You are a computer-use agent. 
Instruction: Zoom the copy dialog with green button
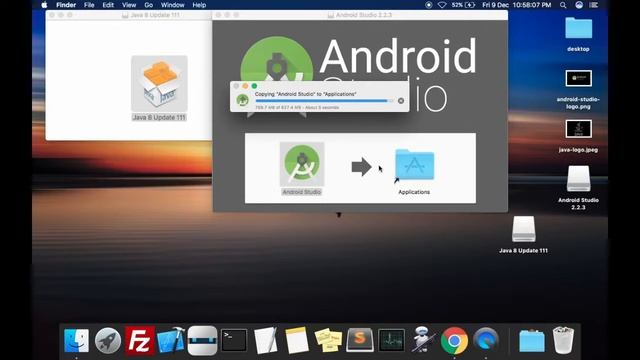click(254, 86)
